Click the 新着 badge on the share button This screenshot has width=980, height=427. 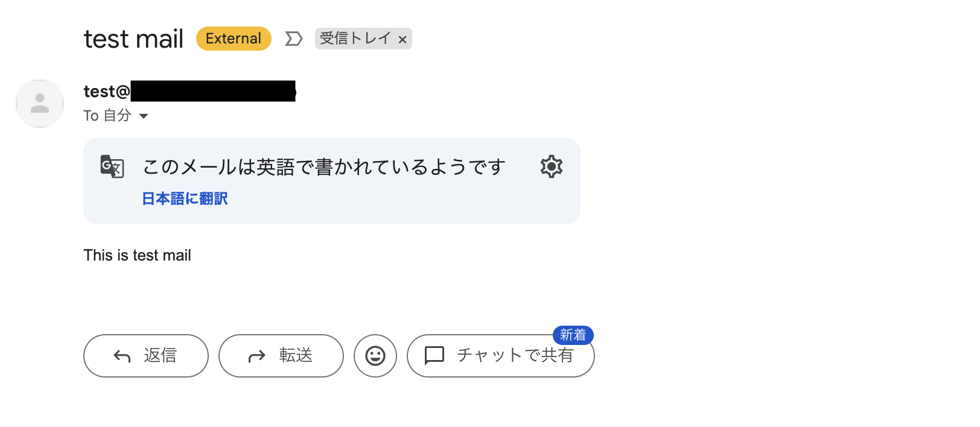573,335
